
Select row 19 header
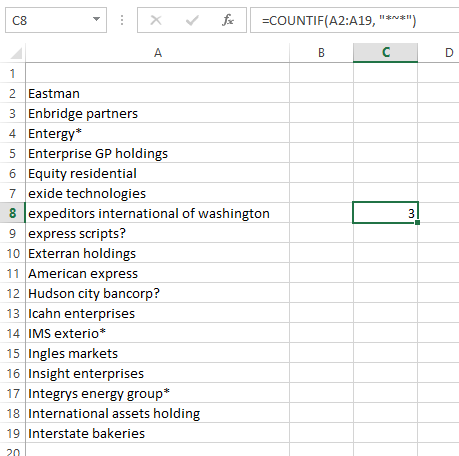click(x=12, y=433)
